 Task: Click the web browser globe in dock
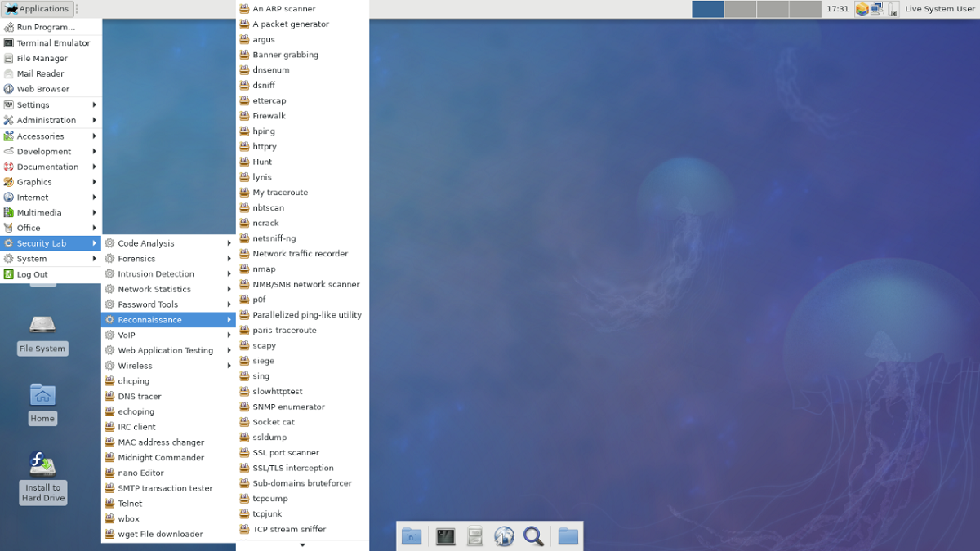point(504,536)
